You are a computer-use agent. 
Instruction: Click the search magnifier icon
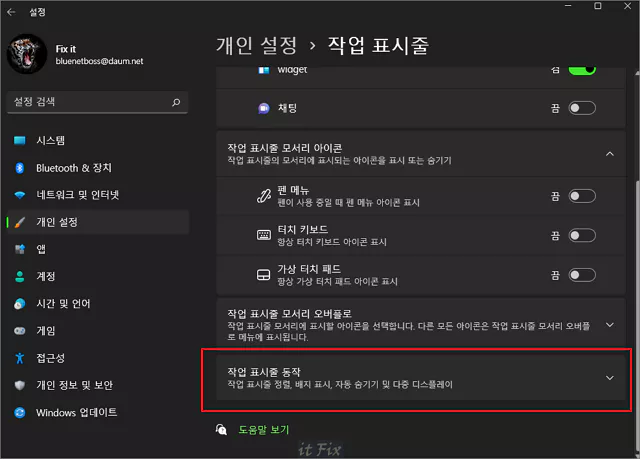coord(176,102)
